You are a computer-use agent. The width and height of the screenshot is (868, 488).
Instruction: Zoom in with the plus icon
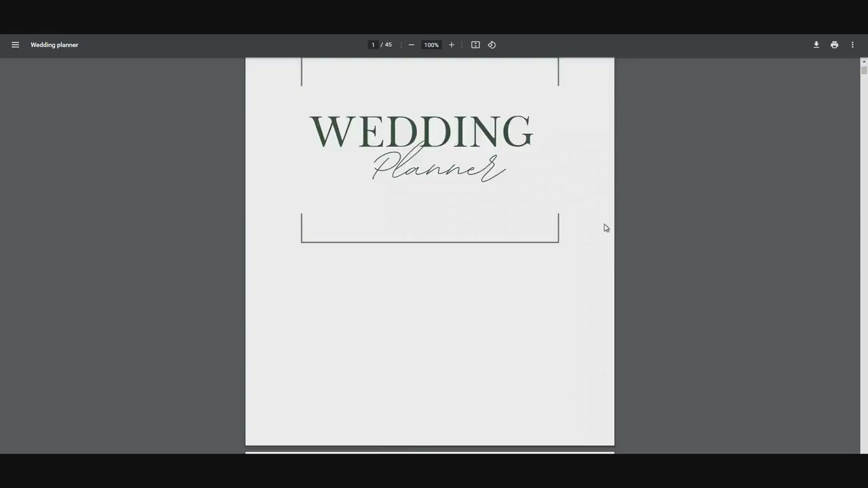click(451, 45)
